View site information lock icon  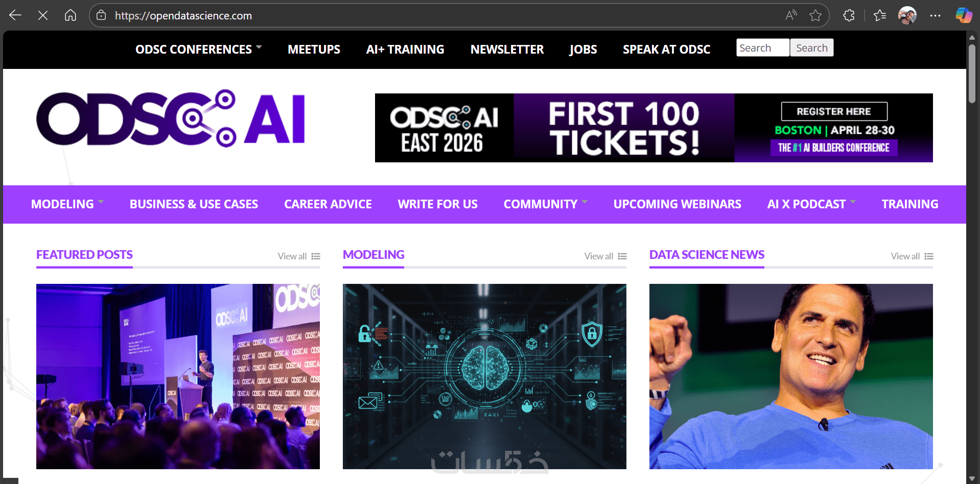(x=101, y=15)
